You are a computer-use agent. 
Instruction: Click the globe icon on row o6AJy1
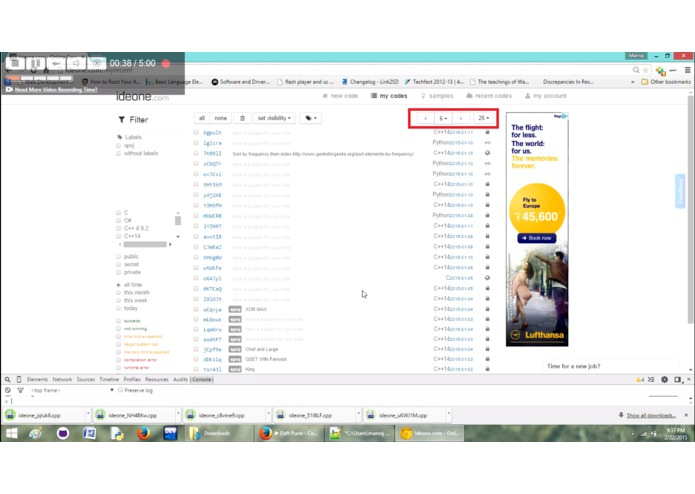[x=487, y=278]
